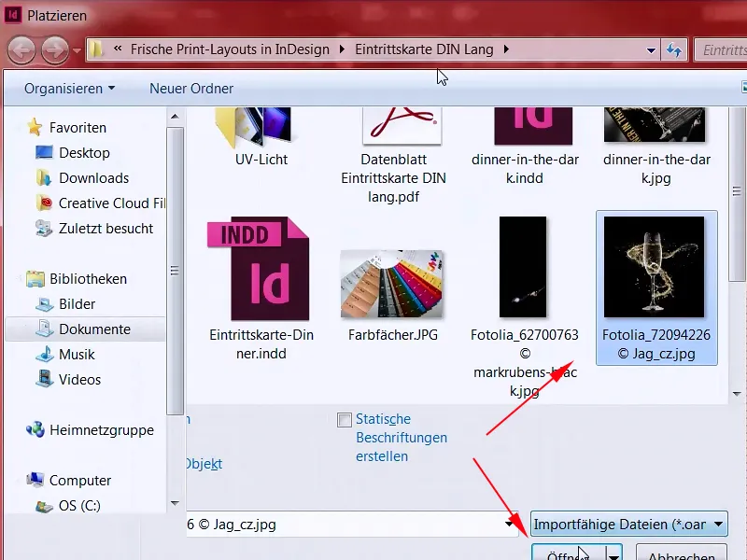This screenshot has width=747, height=560.
Task: Open 'Zuletzt besucht' in the sidebar
Action: (x=106, y=229)
